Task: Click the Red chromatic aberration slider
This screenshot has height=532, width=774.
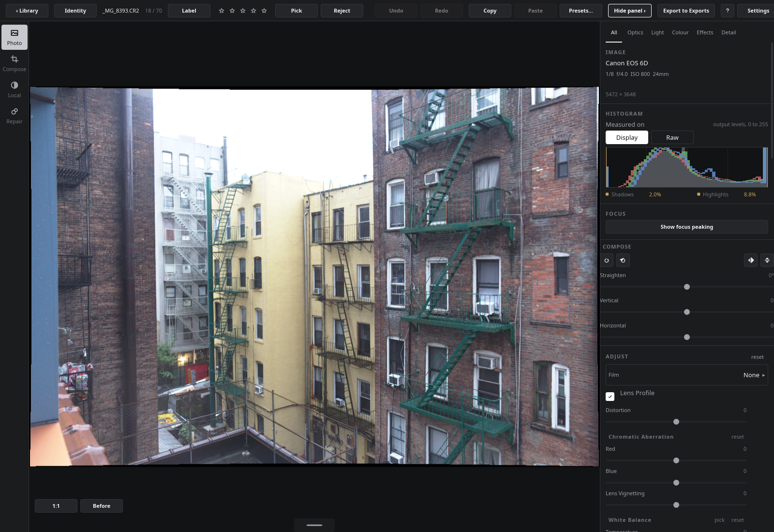Action: 676,460
